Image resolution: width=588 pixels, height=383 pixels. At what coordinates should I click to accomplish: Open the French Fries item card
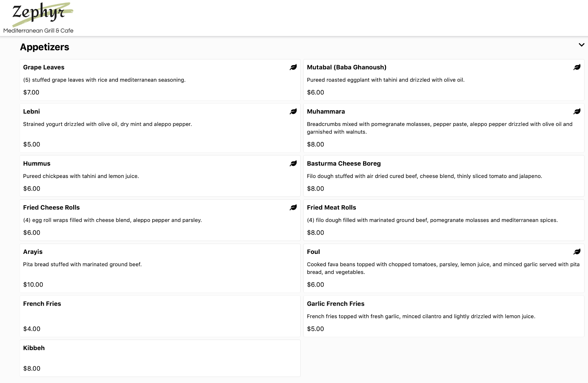pyautogui.click(x=160, y=316)
